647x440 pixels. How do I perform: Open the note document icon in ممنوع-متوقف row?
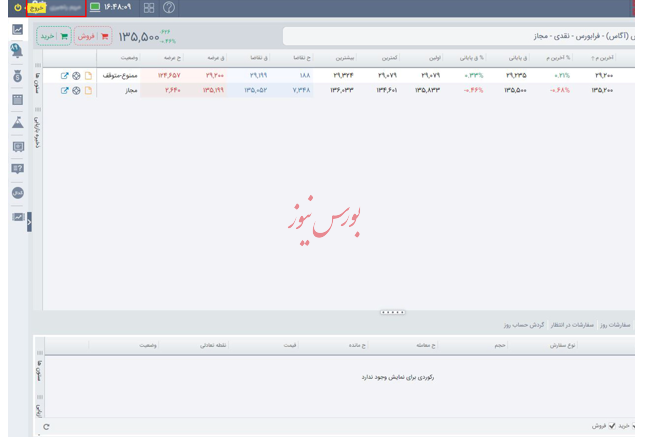88,76
